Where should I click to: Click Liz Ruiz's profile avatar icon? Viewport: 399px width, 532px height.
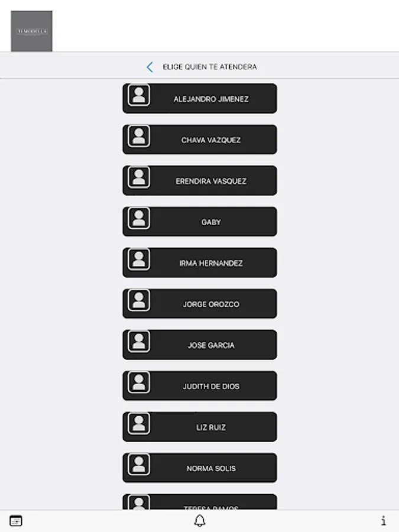pos(139,423)
